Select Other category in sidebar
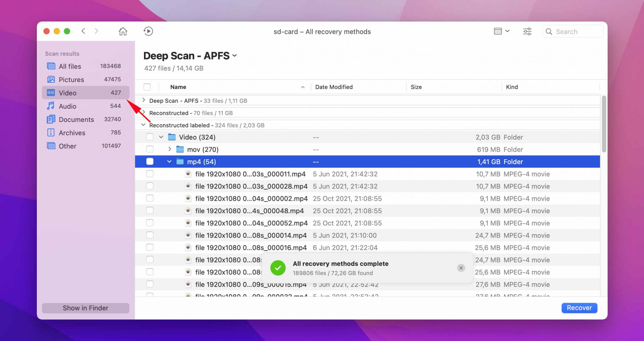The height and width of the screenshot is (341, 644). (x=86, y=146)
